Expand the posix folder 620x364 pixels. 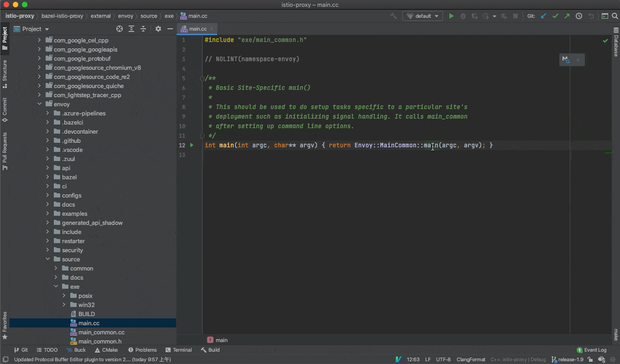[64, 296]
